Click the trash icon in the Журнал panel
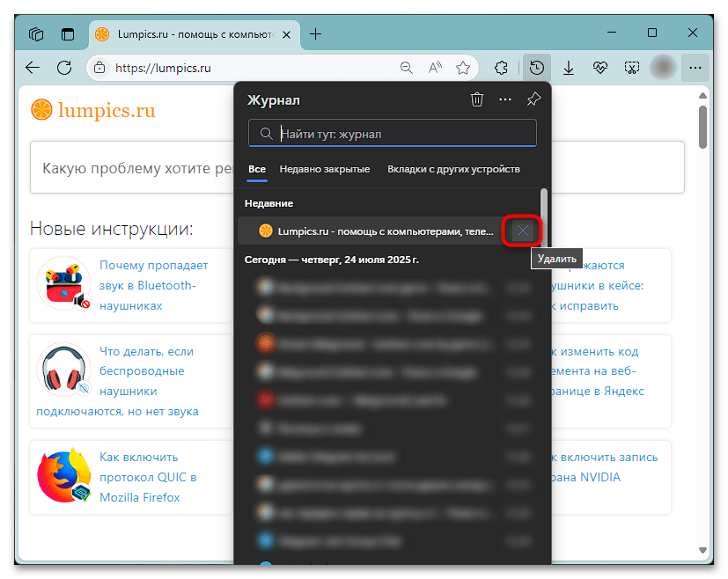The height and width of the screenshot is (579, 728). [476, 100]
